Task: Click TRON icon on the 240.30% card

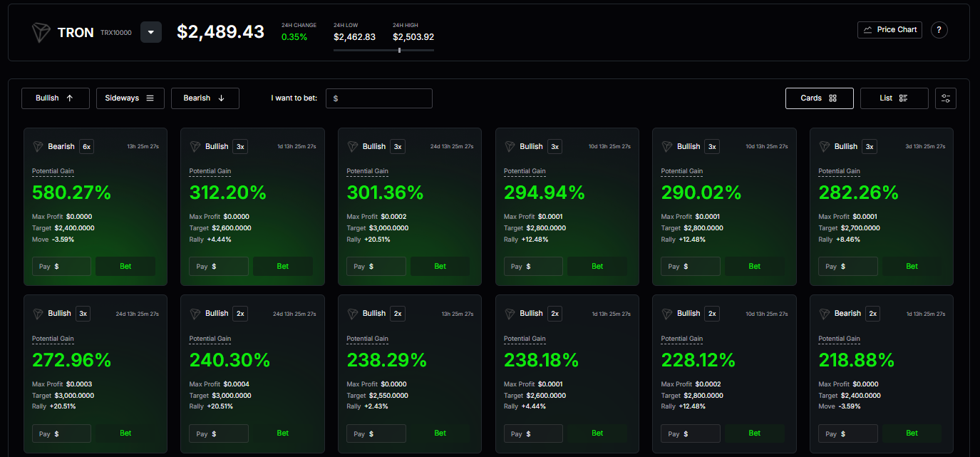Action: point(195,314)
